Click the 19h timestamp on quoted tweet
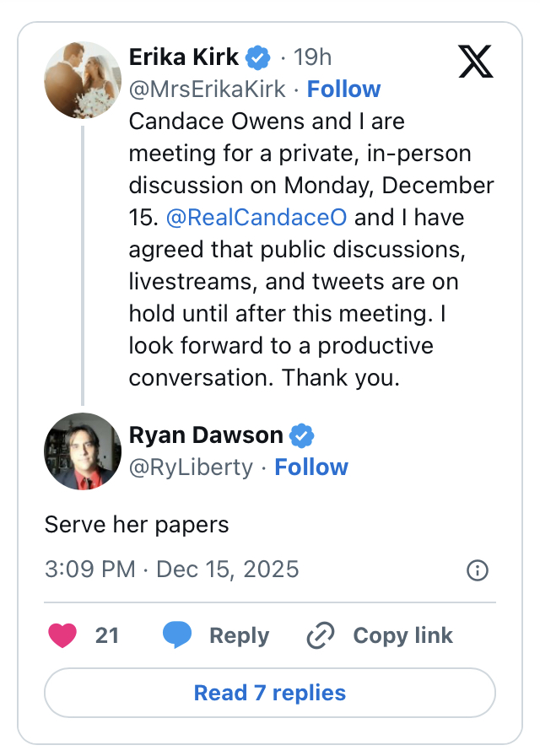The width and height of the screenshot is (540, 756). (x=312, y=57)
